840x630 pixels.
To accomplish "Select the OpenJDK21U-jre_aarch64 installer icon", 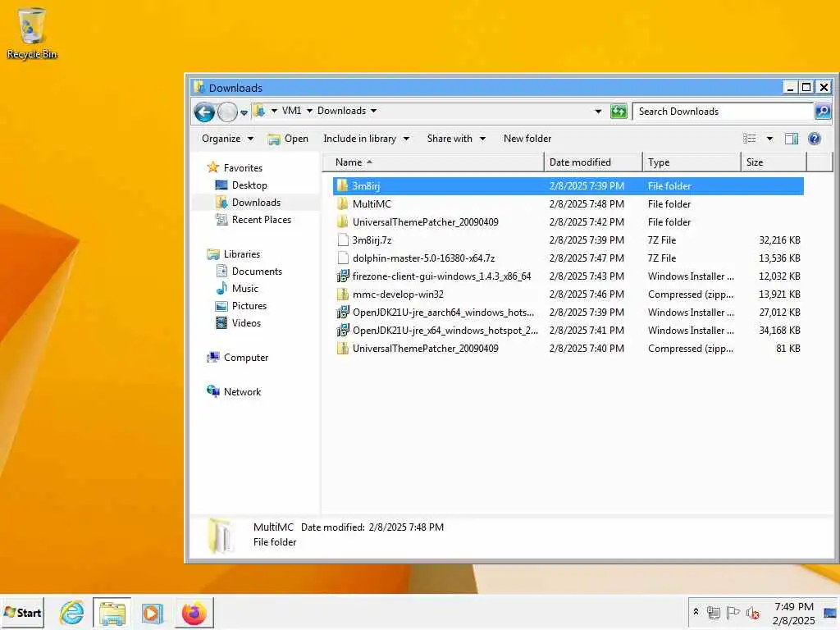I will tap(343, 313).
